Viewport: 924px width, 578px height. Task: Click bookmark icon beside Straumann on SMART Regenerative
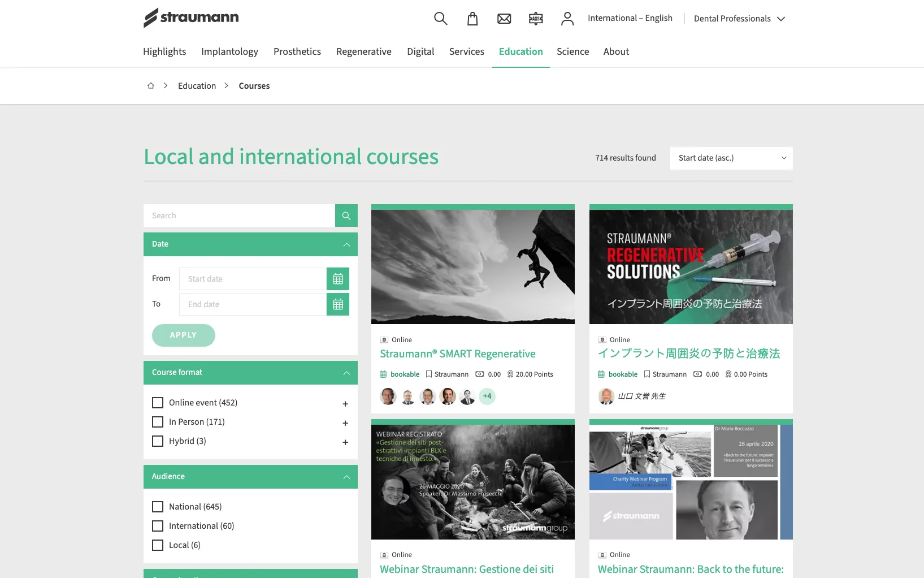(429, 374)
